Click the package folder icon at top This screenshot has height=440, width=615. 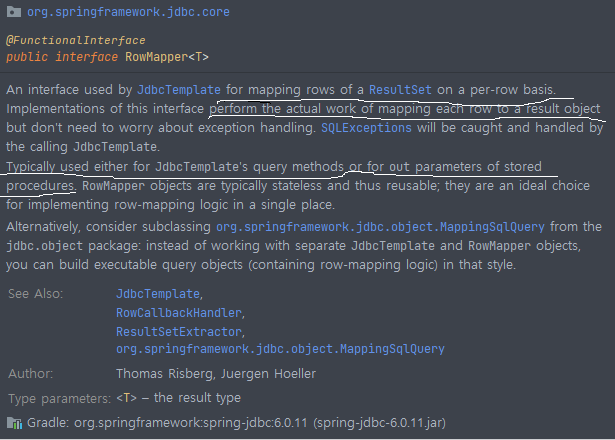pos(14,12)
